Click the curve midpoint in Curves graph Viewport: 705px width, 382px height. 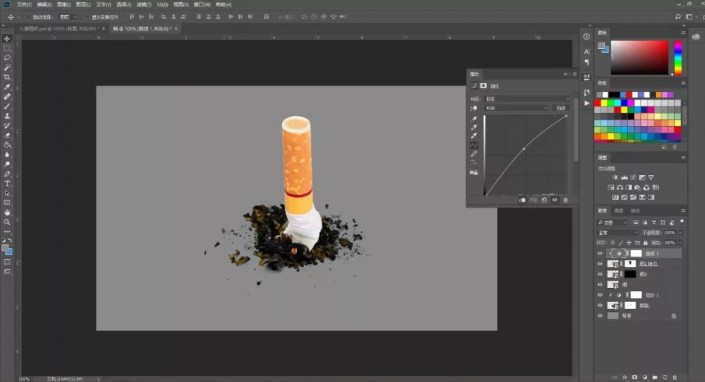[x=524, y=148]
